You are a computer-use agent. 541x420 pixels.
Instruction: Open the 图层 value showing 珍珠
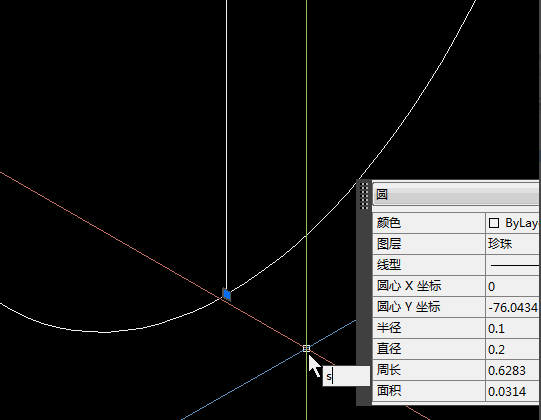(512, 244)
